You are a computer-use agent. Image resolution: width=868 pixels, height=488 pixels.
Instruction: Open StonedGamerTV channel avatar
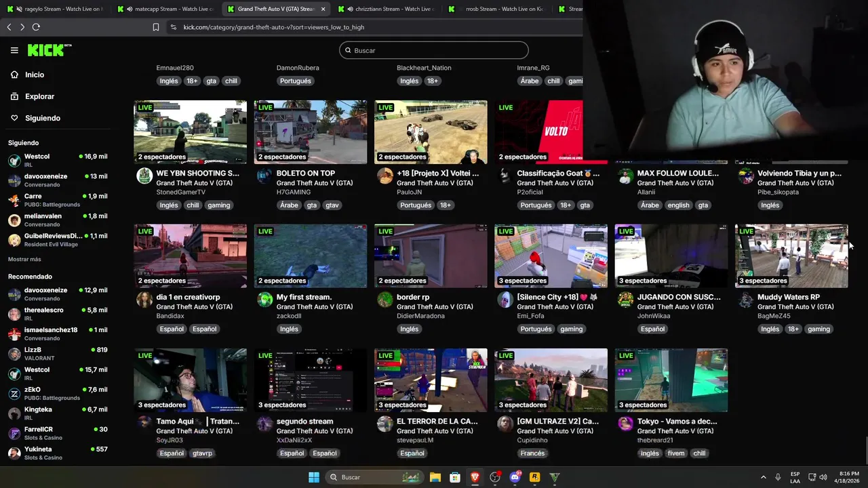point(144,176)
